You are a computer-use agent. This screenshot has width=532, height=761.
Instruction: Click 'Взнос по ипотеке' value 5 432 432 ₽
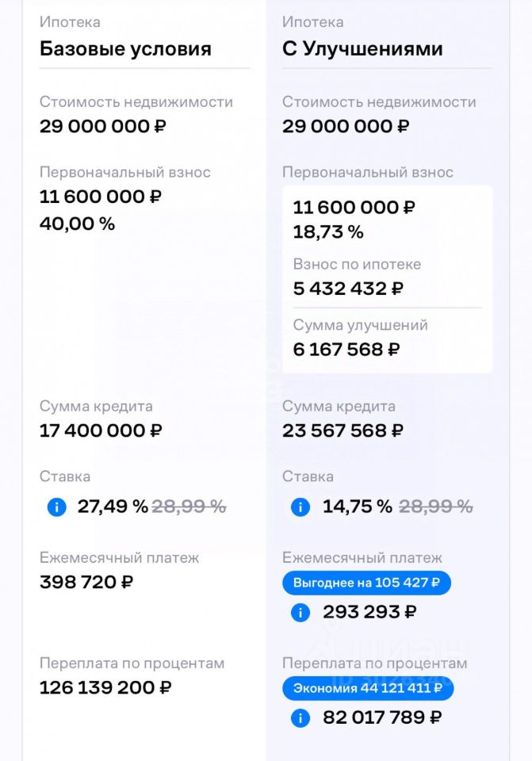tap(348, 289)
